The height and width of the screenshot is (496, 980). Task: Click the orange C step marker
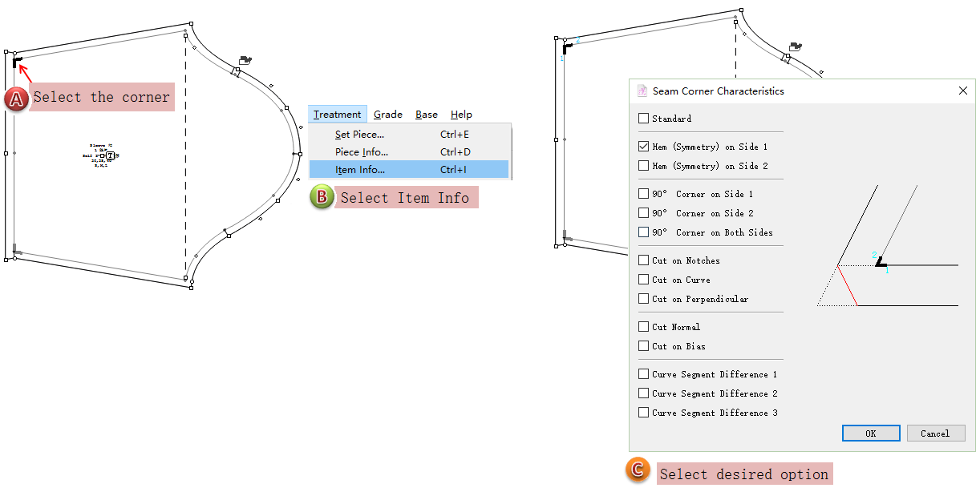[x=638, y=470]
